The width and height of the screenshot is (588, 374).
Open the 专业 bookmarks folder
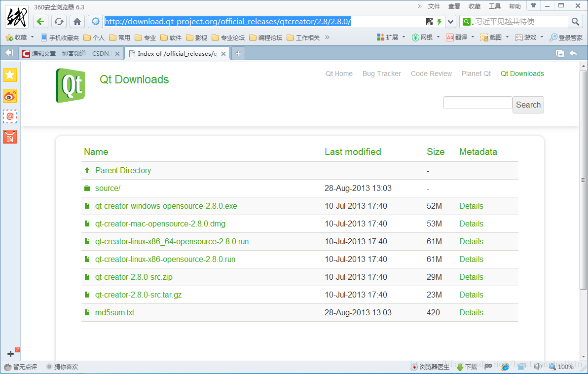pyautogui.click(x=146, y=37)
